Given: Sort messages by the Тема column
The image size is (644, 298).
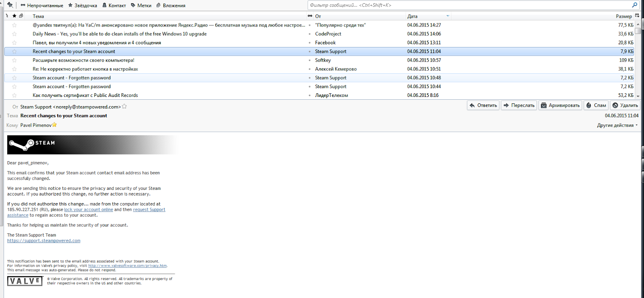Looking at the screenshot, I should click(x=169, y=16).
